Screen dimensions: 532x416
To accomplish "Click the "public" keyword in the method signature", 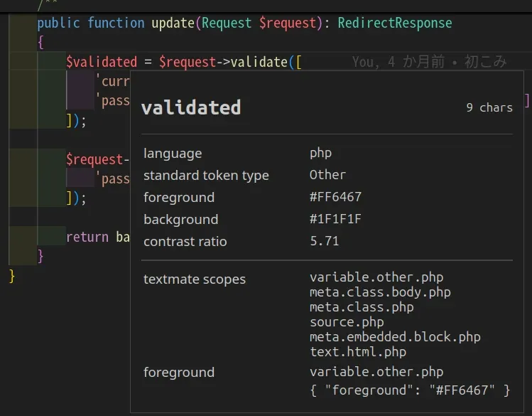I will pyautogui.click(x=58, y=23).
